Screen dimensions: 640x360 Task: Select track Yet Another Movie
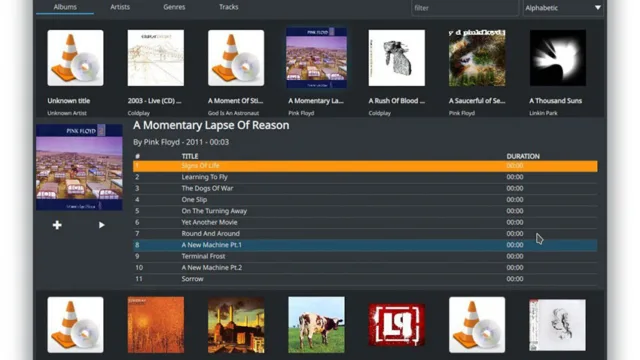pos(365,222)
